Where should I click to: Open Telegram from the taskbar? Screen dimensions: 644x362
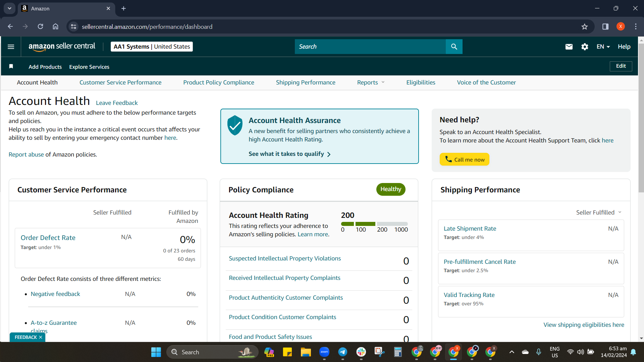pos(342,352)
